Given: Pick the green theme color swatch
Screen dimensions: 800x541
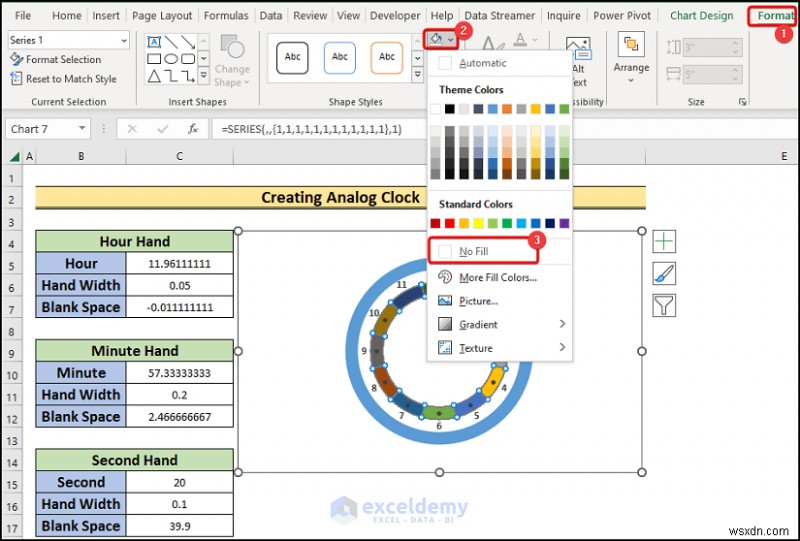Looking at the screenshot, I should pos(564,109).
